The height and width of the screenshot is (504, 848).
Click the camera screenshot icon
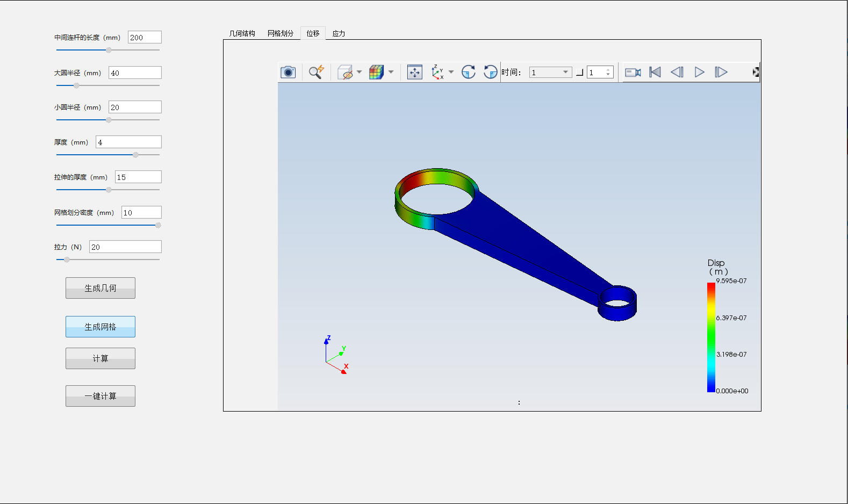(288, 72)
